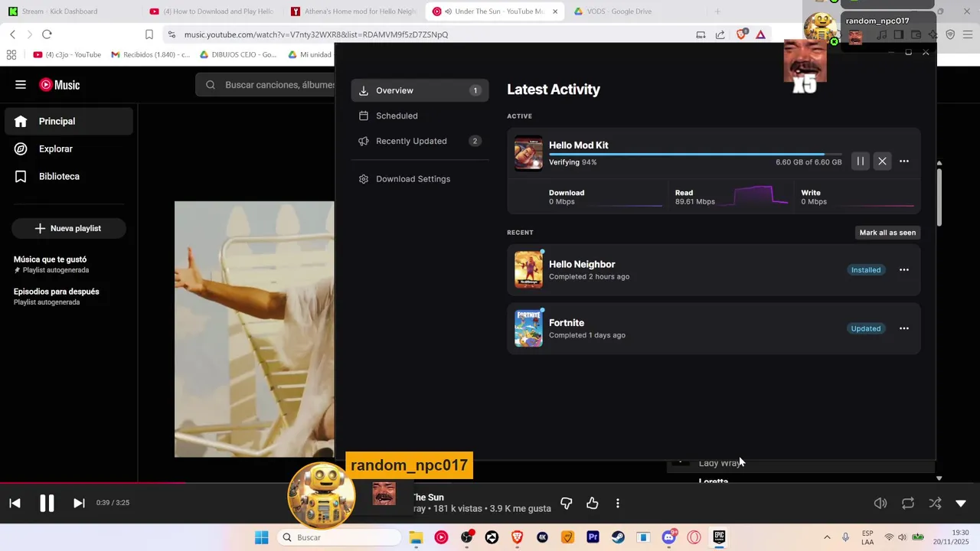
Task: Click the Updated badge for Fortnite
Action: (x=866, y=328)
